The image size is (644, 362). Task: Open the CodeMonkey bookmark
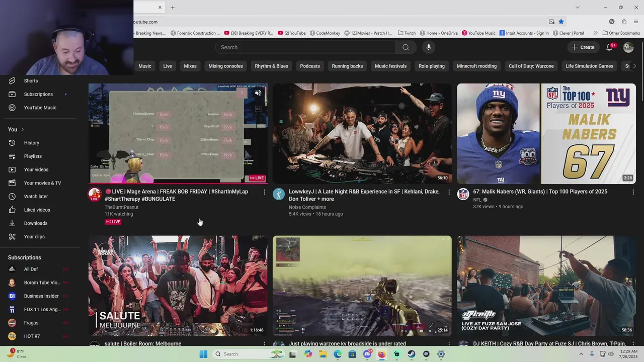325,33
